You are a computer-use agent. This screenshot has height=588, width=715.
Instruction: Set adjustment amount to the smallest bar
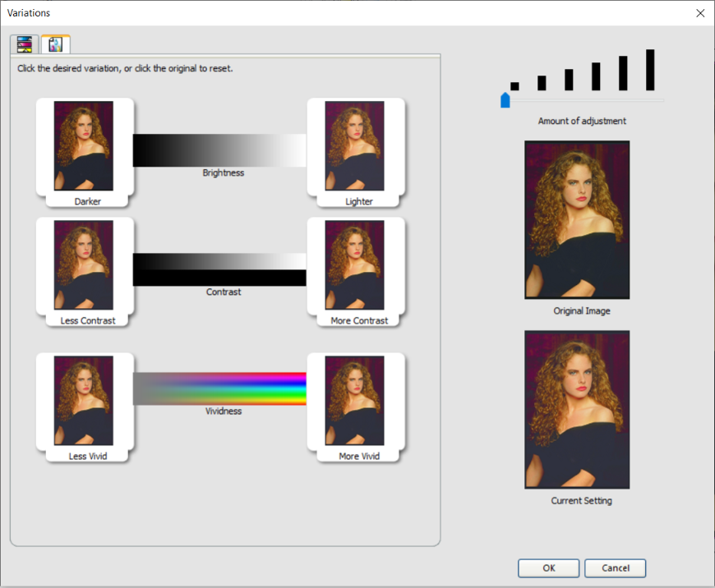pyautogui.click(x=514, y=86)
